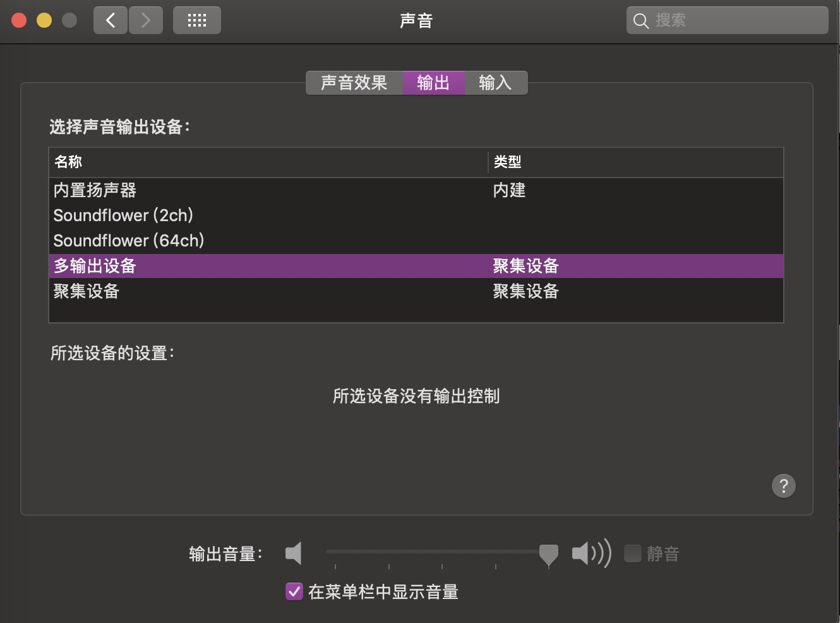Click the back navigation arrow
This screenshot has height=623, width=840.
pyautogui.click(x=110, y=20)
